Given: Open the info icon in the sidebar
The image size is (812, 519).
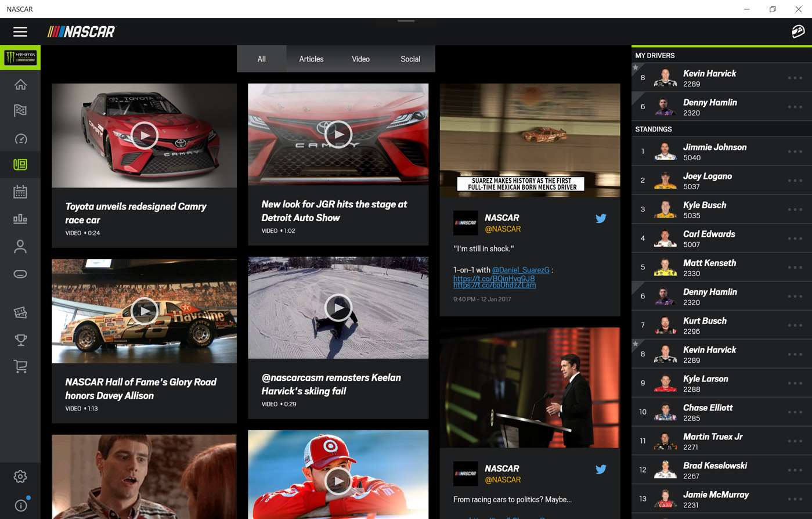Looking at the screenshot, I should coord(21,505).
